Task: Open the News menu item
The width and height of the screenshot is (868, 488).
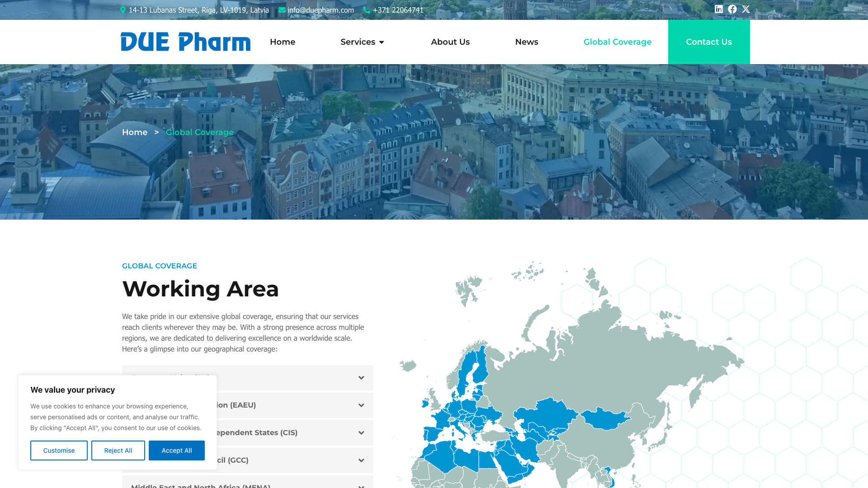Action: pyautogui.click(x=527, y=42)
